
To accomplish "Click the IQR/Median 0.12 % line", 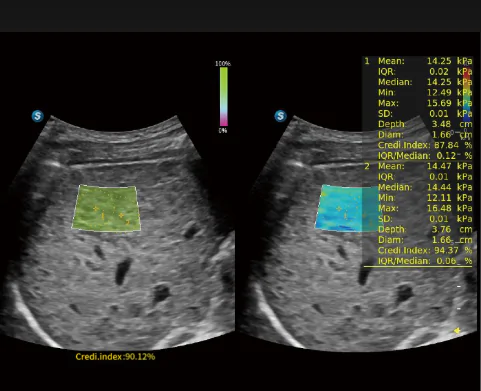I will click(425, 156).
